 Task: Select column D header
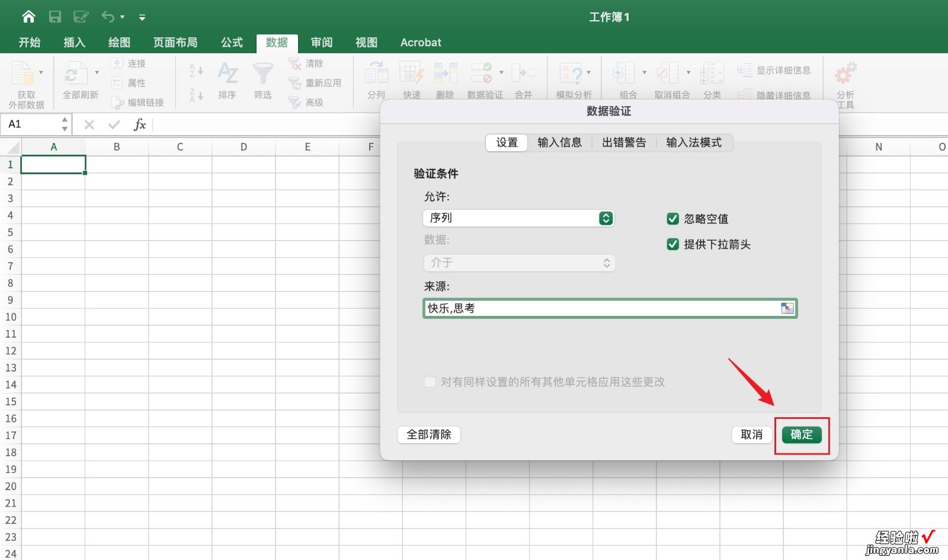[x=244, y=147]
